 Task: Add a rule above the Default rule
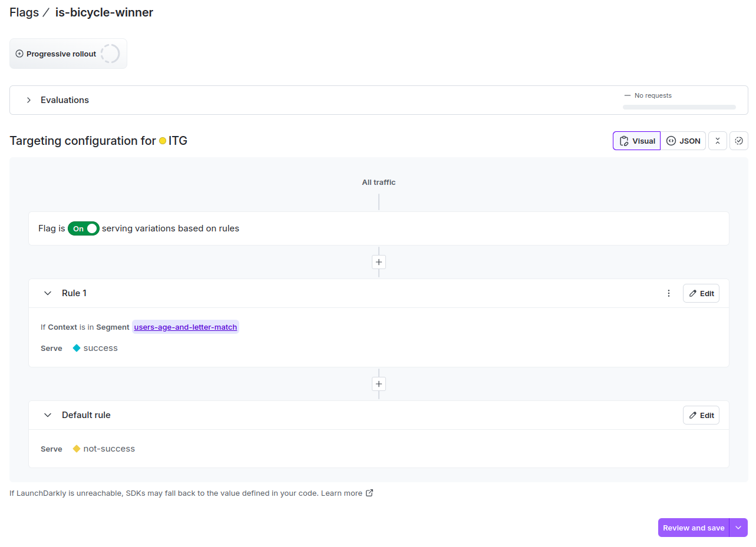click(x=379, y=384)
